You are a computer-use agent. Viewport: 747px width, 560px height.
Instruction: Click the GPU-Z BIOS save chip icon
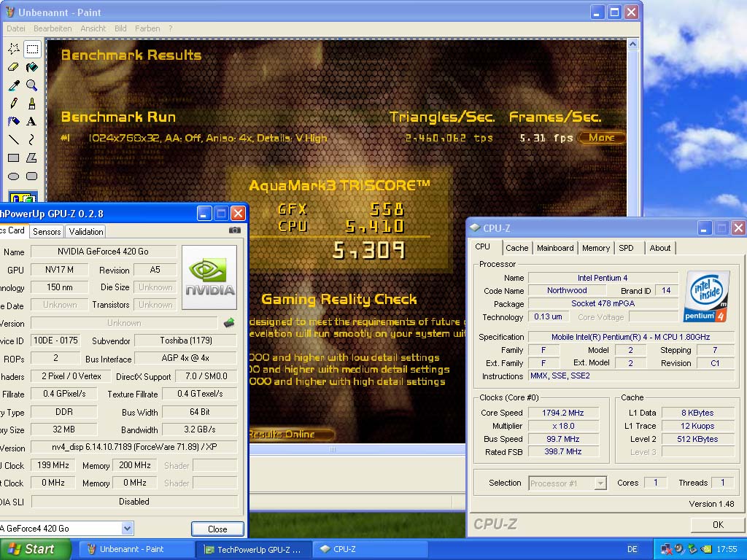229,323
